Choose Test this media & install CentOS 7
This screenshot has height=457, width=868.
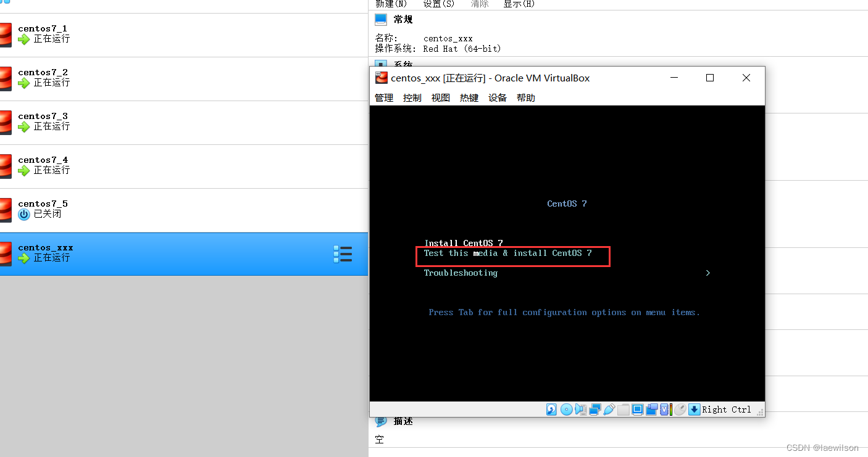pyautogui.click(x=507, y=253)
